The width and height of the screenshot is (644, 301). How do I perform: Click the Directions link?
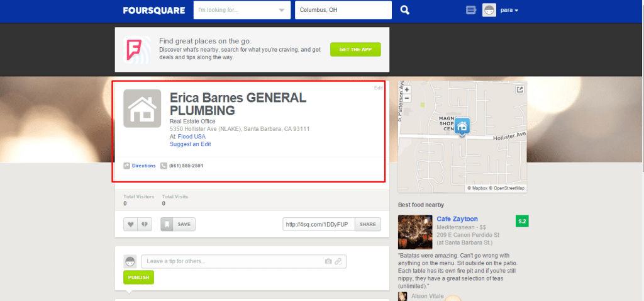[144, 166]
